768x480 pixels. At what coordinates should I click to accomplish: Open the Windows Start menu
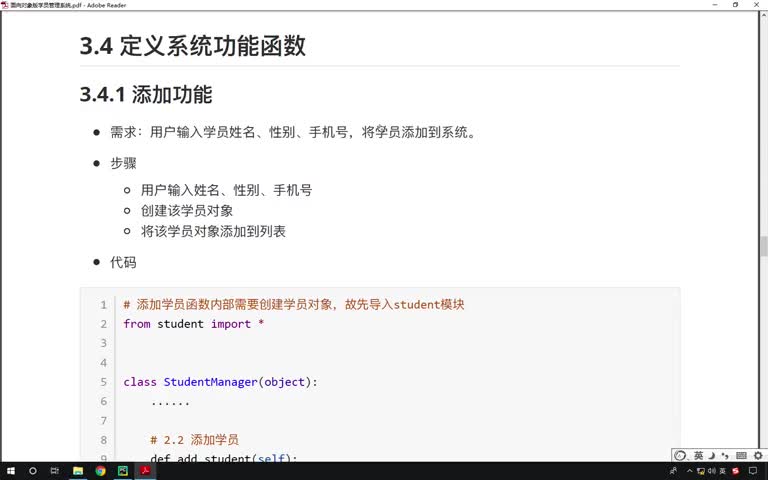point(10,471)
